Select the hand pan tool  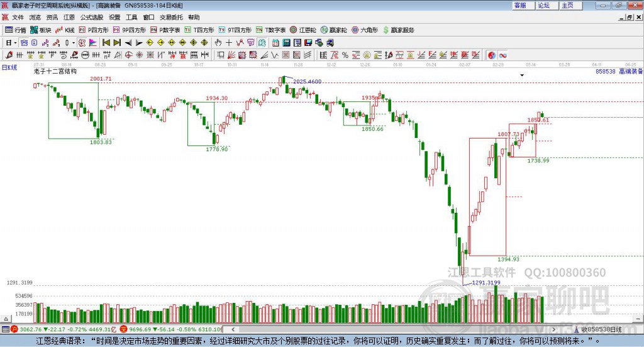click(218, 43)
